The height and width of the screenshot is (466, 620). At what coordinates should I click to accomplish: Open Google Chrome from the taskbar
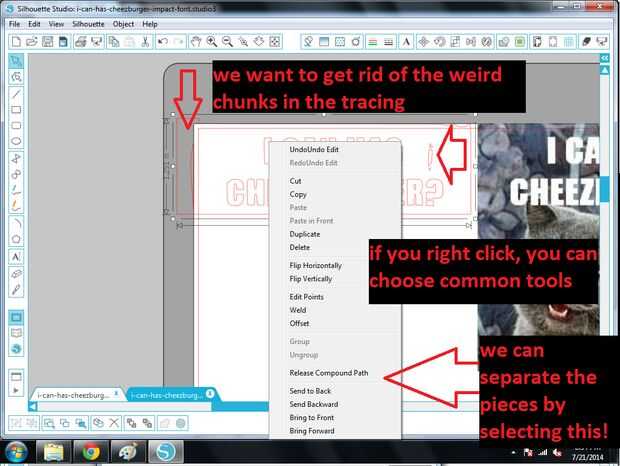point(91,451)
